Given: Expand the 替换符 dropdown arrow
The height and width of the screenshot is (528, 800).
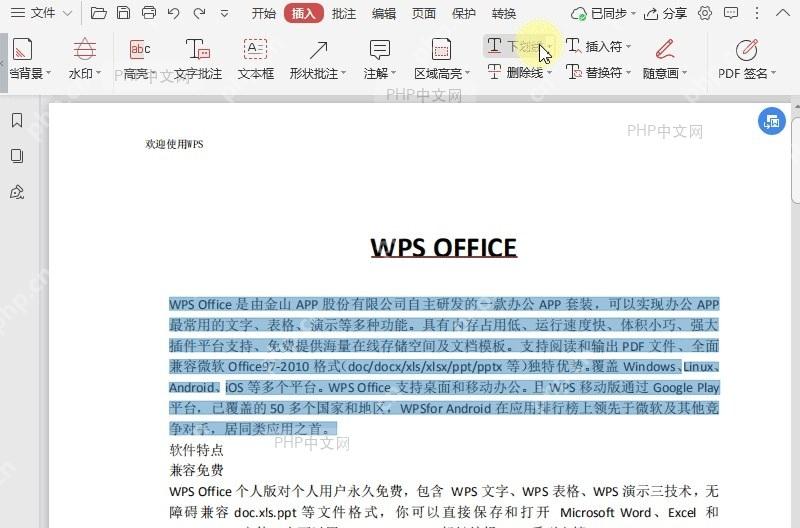Looking at the screenshot, I should click(629, 72).
